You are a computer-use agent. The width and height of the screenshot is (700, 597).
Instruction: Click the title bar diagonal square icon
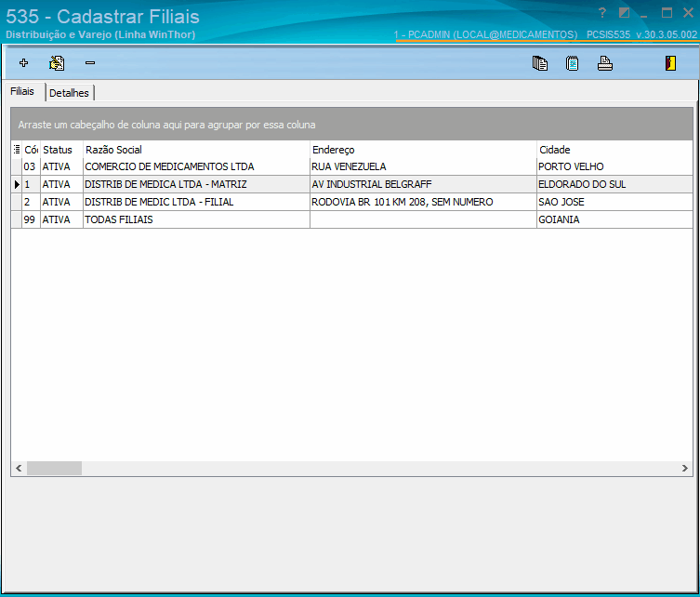point(624,13)
